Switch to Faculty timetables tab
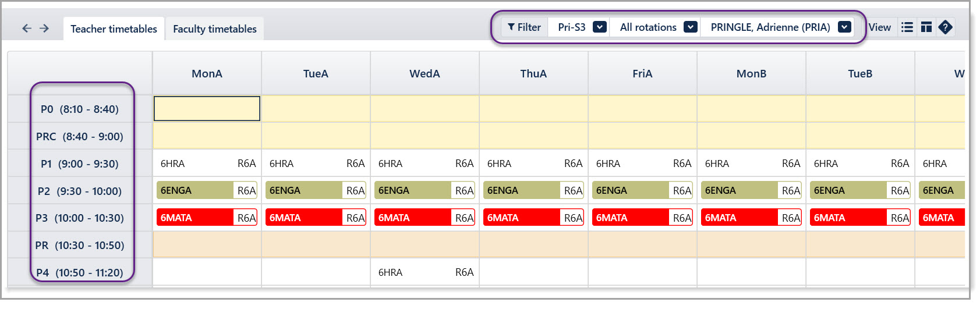The image size is (980, 309). (x=215, y=29)
